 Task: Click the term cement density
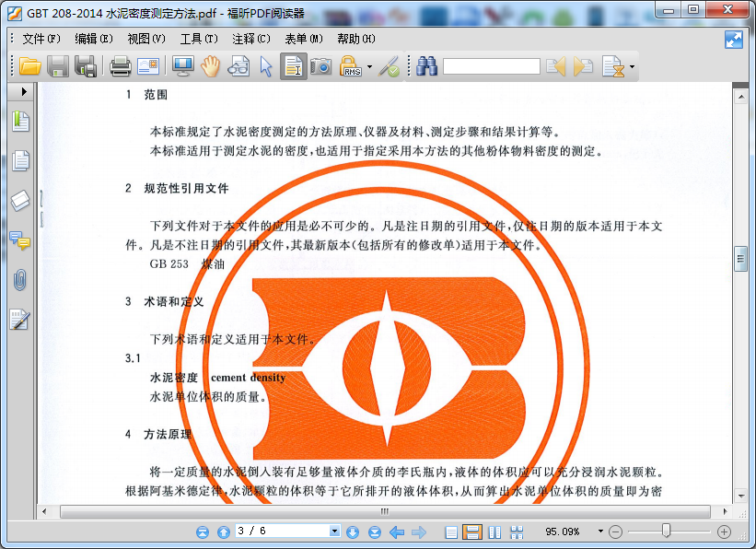[x=249, y=378]
